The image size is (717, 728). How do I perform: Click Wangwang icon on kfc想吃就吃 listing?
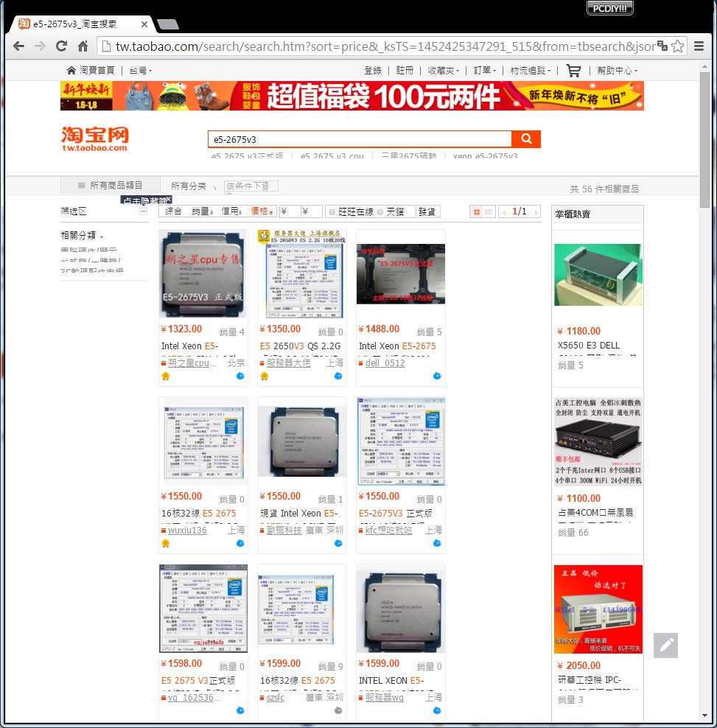[437, 543]
